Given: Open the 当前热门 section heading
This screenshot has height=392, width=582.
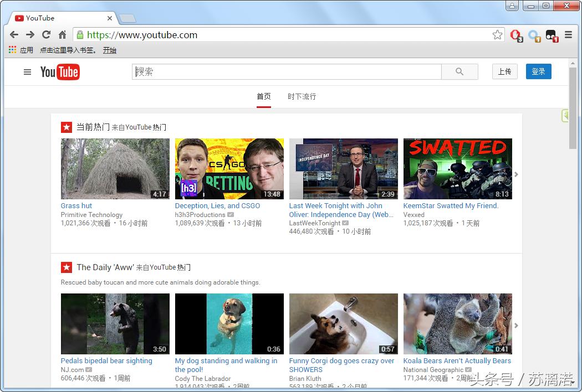Looking at the screenshot, I should point(93,127).
